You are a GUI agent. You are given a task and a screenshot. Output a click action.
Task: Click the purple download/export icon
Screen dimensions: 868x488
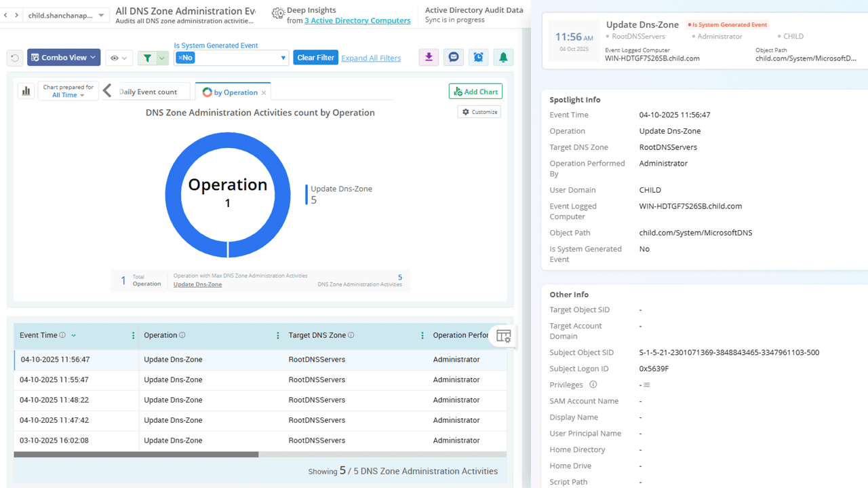(429, 58)
